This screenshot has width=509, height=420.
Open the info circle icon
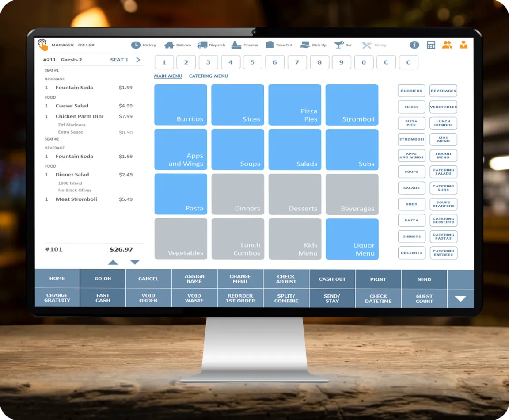click(414, 45)
